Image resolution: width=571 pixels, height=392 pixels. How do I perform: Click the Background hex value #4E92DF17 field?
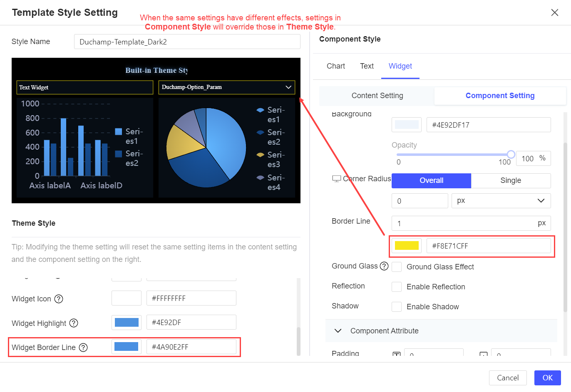[489, 125]
